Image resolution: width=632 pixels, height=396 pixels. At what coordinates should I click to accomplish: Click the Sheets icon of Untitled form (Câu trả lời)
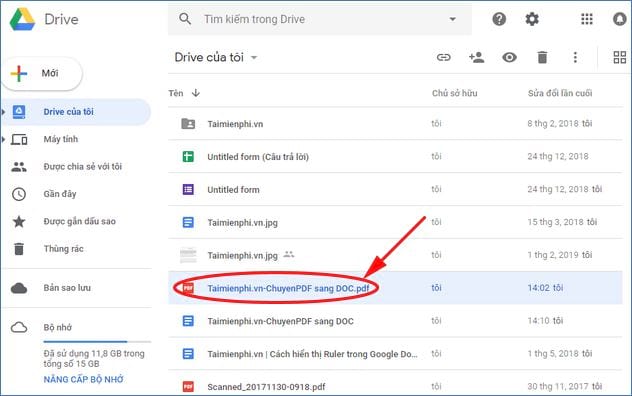(x=188, y=156)
